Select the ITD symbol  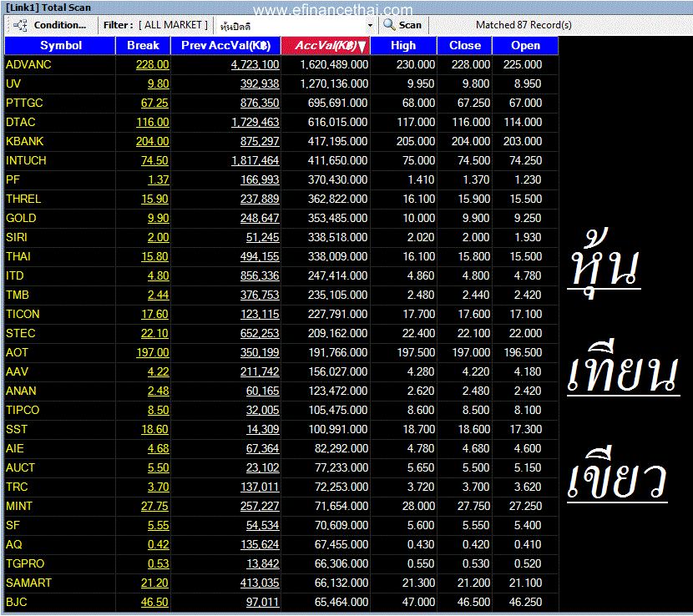tap(14, 276)
